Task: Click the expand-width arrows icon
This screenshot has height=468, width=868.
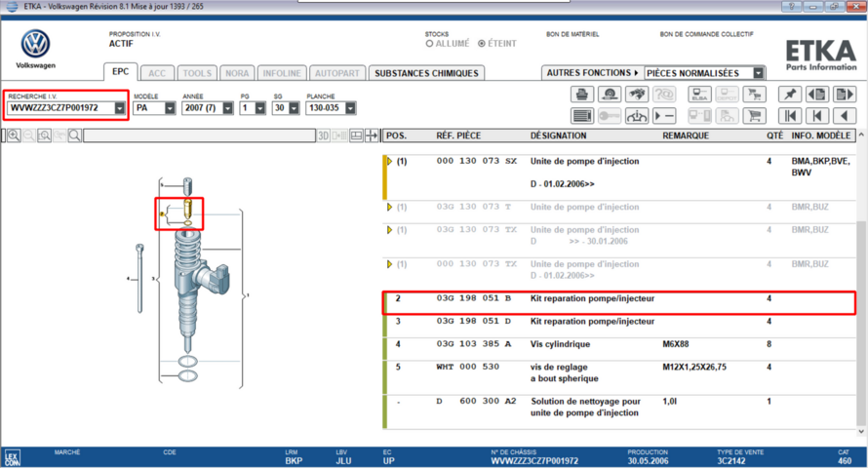Action: point(372,136)
